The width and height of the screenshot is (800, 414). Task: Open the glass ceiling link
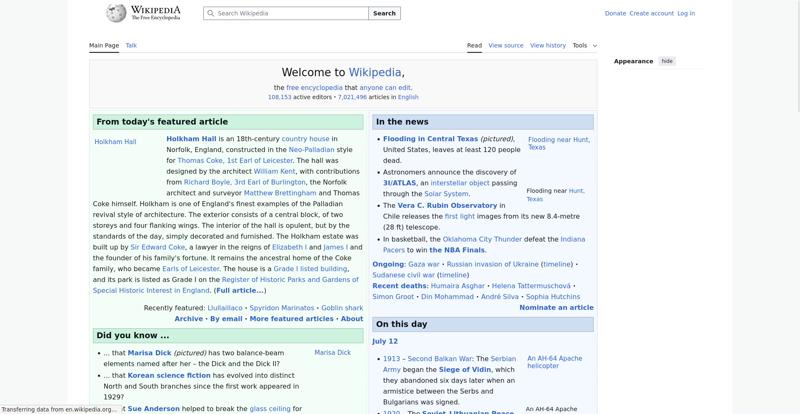pyautogui.click(x=270, y=408)
